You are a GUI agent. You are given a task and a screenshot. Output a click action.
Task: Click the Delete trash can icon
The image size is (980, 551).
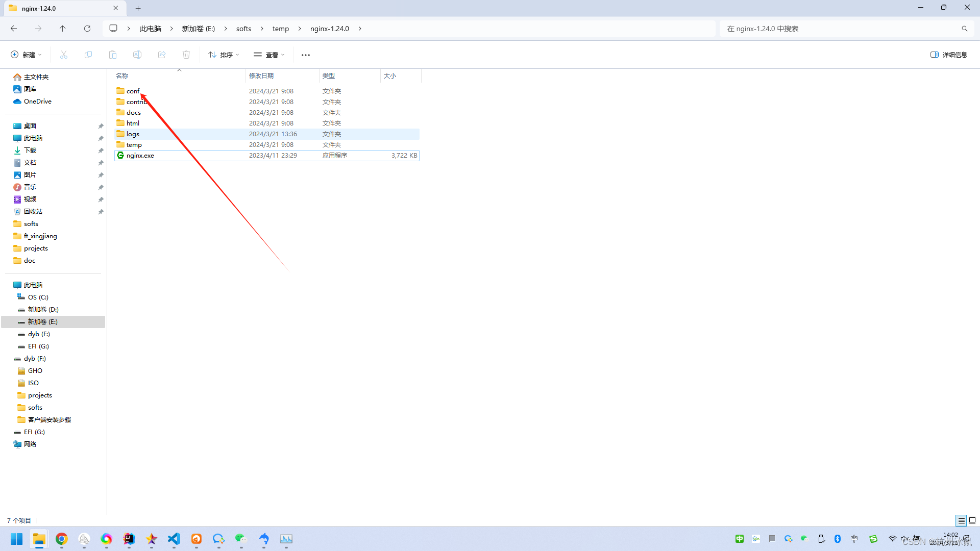[x=186, y=55]
